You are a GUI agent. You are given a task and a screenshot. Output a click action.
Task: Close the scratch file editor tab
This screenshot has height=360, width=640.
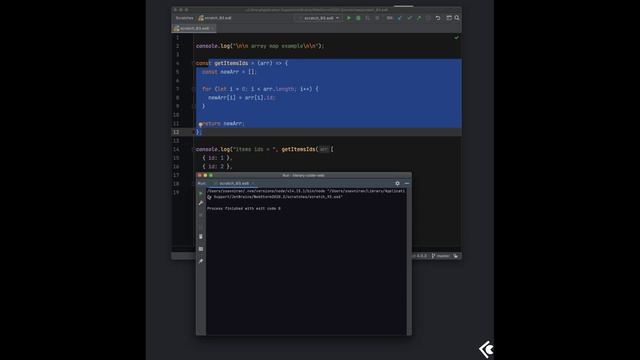pyautogui.click(x=213, y=28)
